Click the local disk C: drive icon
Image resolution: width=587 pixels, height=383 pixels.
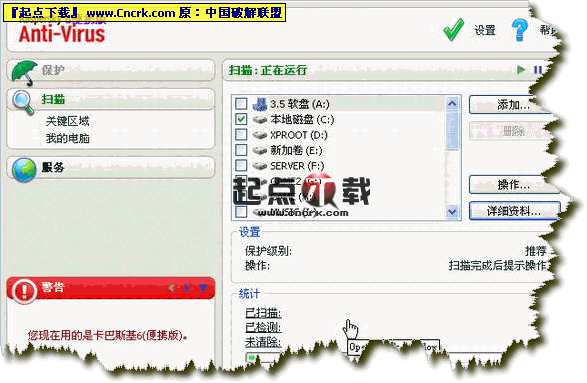259,120
